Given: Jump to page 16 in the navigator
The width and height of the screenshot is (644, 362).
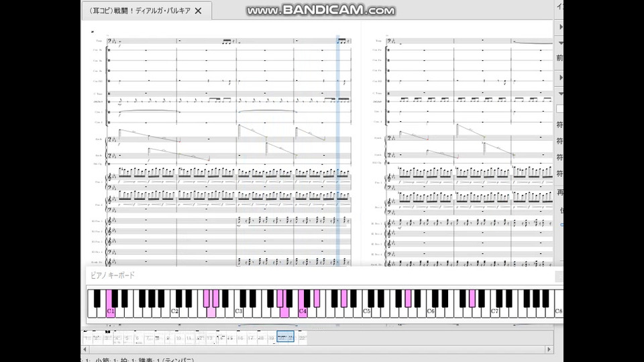Looking at the screenshot, I should [240, 338].
